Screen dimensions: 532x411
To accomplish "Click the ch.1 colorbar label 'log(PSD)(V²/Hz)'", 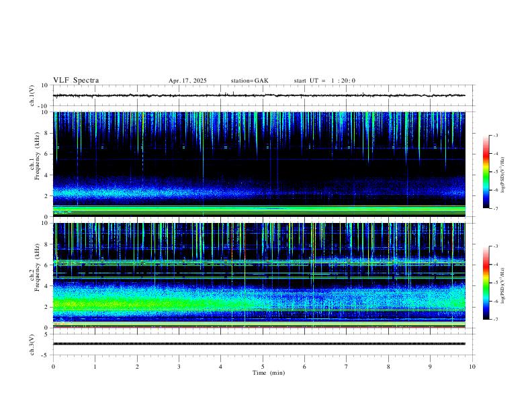I will [503, 175].
